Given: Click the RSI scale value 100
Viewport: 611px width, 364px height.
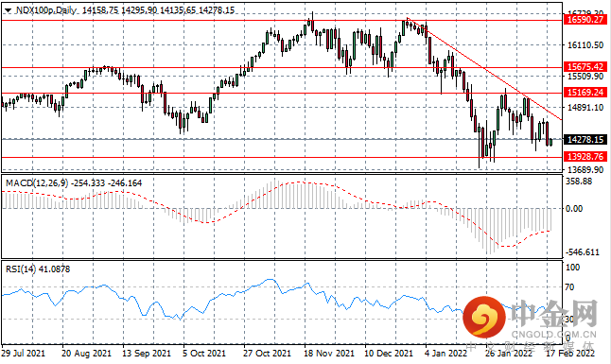Looking at the screenshot, I should pos(572,268).
